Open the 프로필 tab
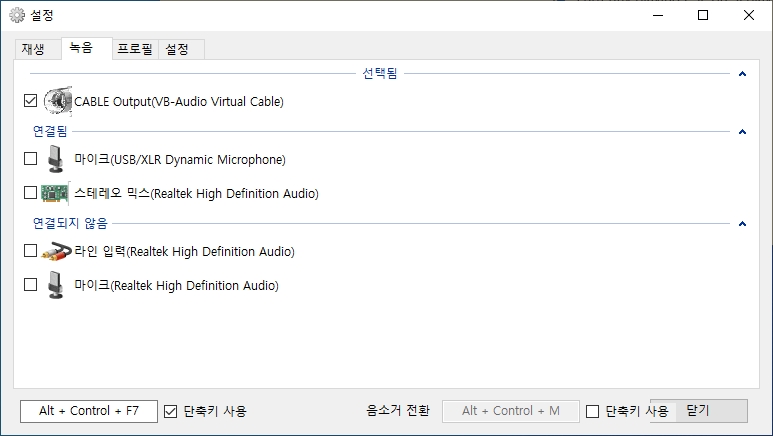The image size is (773, 436). tap(135, 49)
